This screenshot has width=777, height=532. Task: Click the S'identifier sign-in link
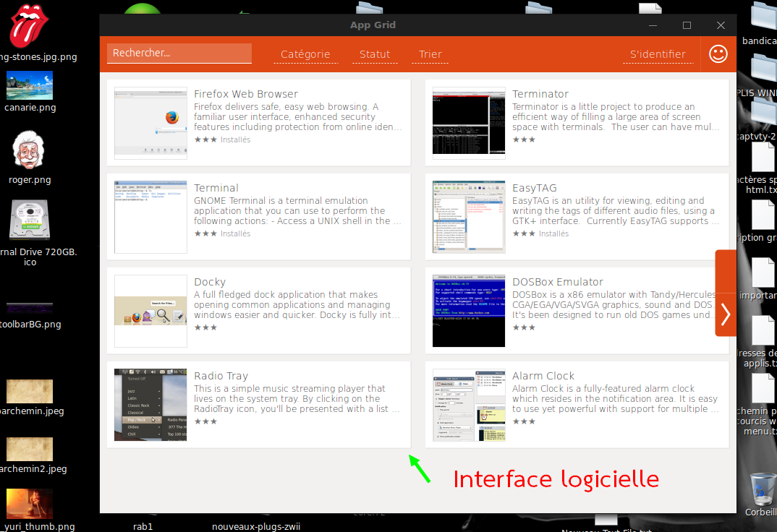658,54
